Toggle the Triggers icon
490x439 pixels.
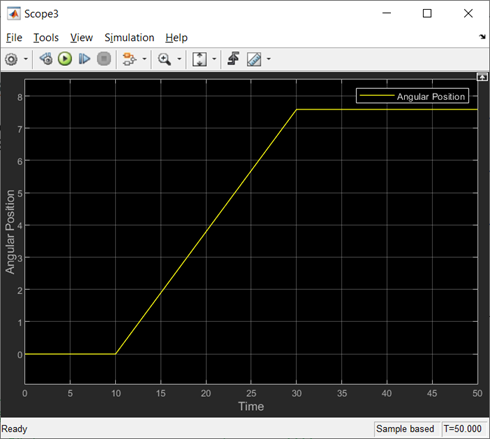coord(233,59)
